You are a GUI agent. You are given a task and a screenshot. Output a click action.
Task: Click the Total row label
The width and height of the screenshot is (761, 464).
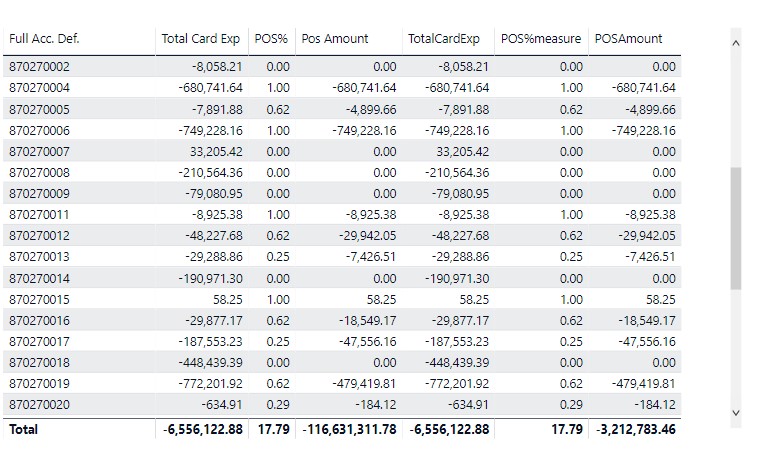pos(23,429)
